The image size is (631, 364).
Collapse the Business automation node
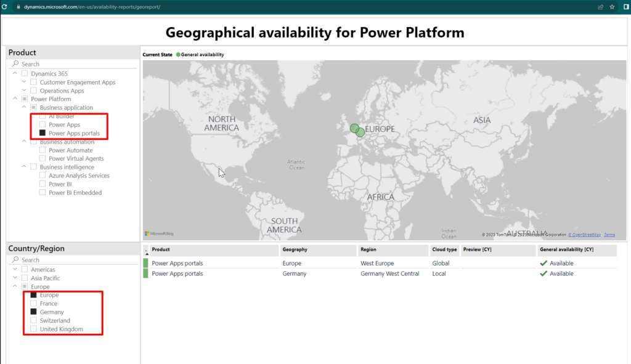24,141
